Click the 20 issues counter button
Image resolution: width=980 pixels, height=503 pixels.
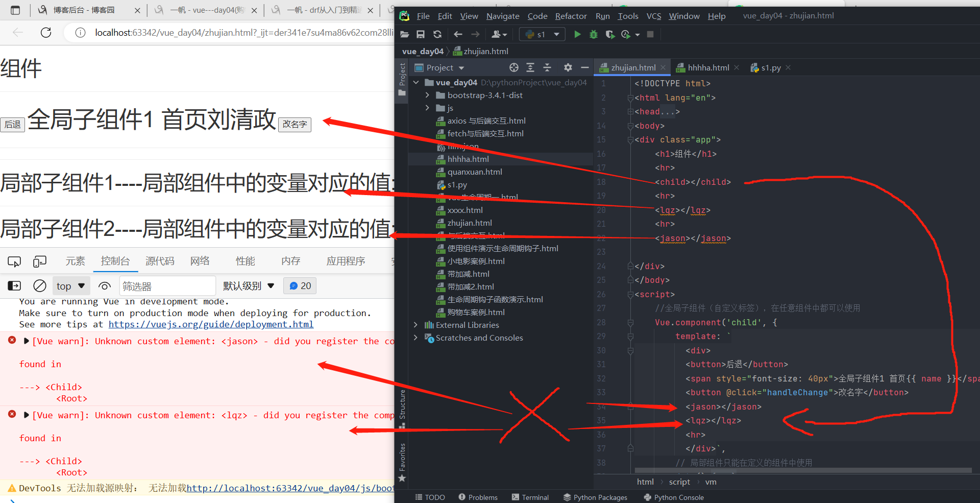(x=300, y=286)
